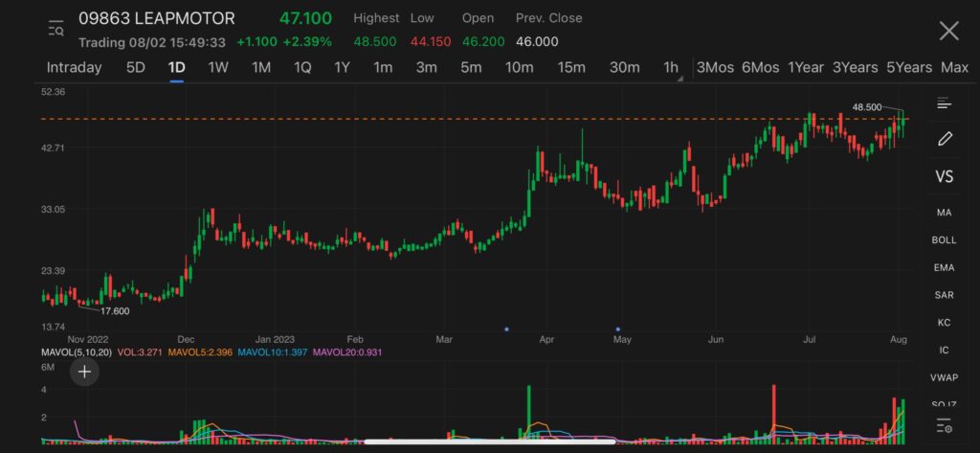This screenshot has width=980, height=453.
Task: Set range to 5Years
Action: 909,68
